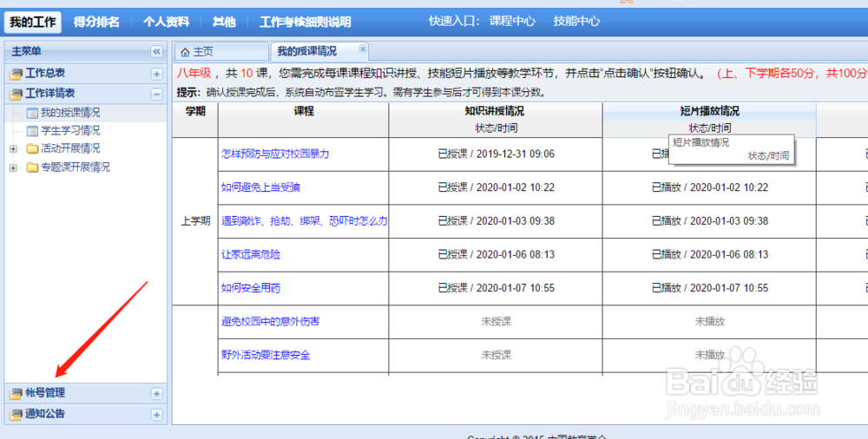
Task: Click cell 已授课 / 2019-12-31 09:06
Action: (496, 154)
